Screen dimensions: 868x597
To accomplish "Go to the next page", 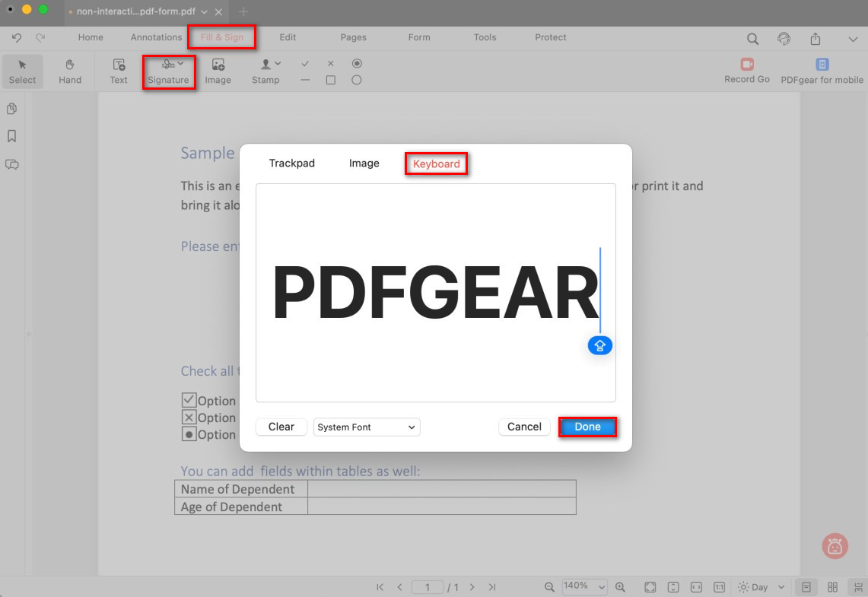I will click(x=472, y=587).
